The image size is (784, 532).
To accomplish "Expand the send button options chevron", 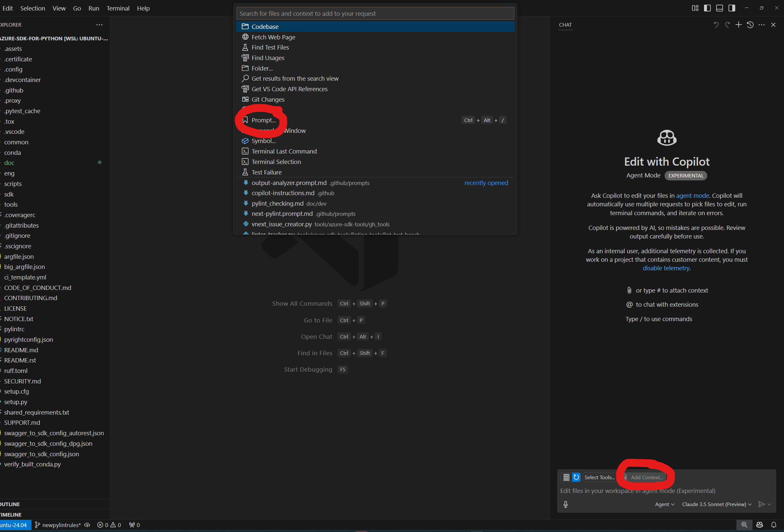I will coord(770,504).
